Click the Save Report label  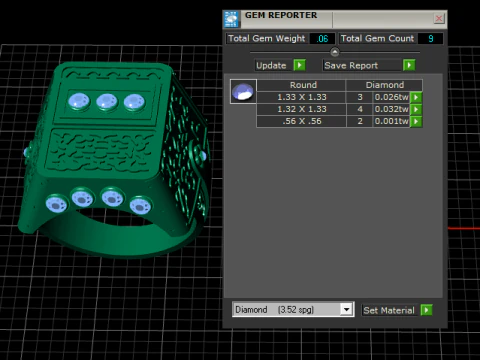click(351, 65)
